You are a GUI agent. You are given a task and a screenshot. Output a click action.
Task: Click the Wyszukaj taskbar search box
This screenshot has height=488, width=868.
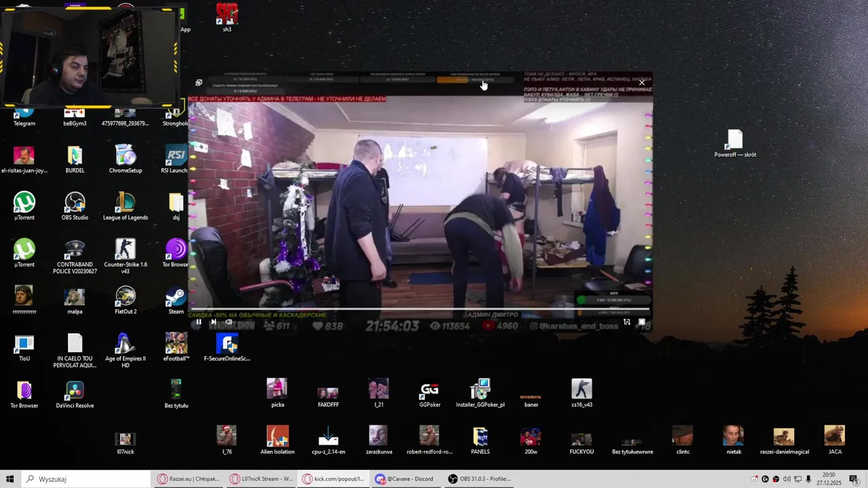[x=86, y=479]
